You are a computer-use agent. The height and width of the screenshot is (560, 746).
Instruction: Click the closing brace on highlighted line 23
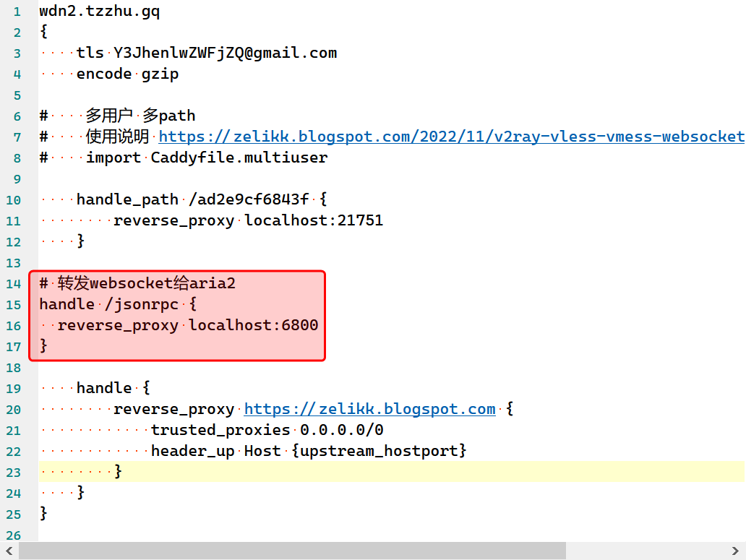118,472
